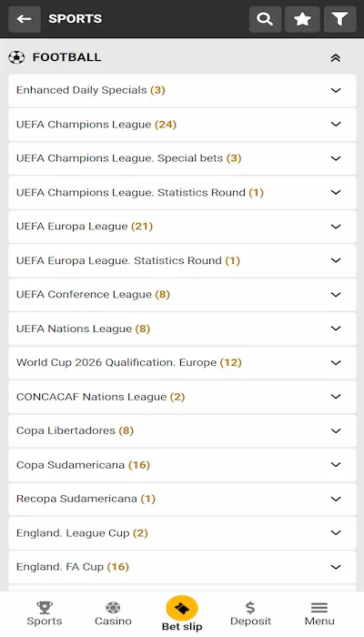The height and width of the screenshot is (637, 364).
Task: Open Casino chip icon
Action: (x=113, y=607)
